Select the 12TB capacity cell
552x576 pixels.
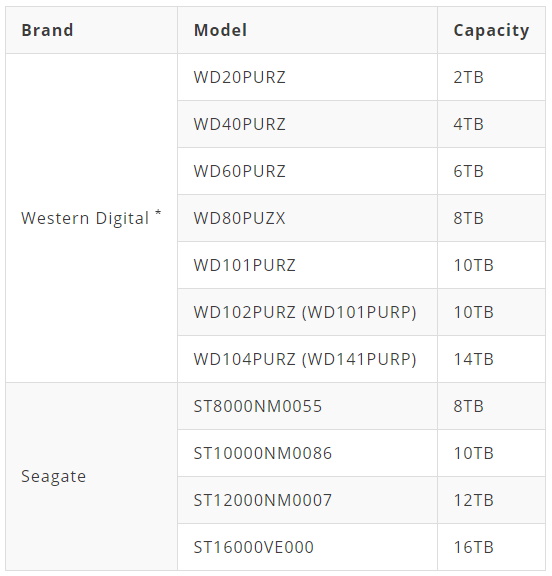(491, 500)
